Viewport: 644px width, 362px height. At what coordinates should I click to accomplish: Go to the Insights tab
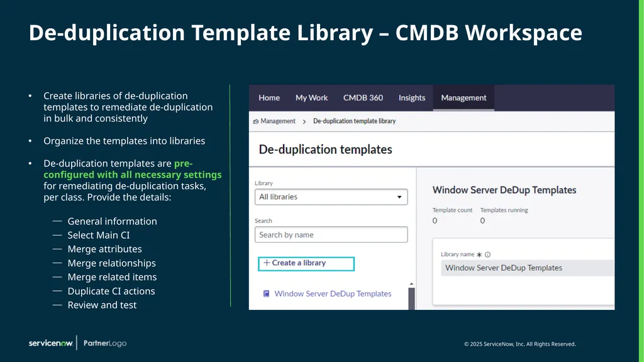coord(411,97)
